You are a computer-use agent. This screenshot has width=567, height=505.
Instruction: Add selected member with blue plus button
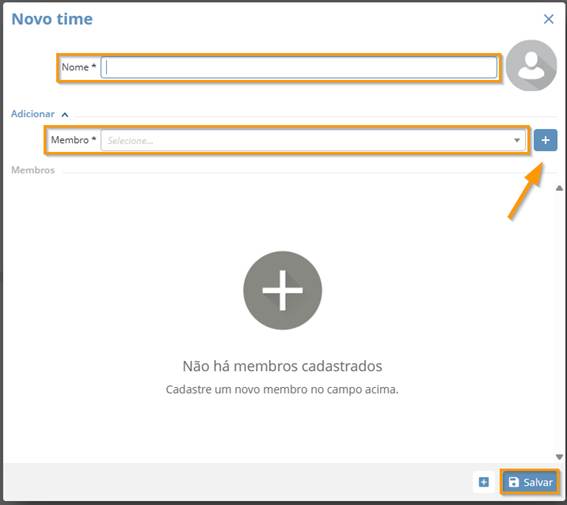[545, 140]
